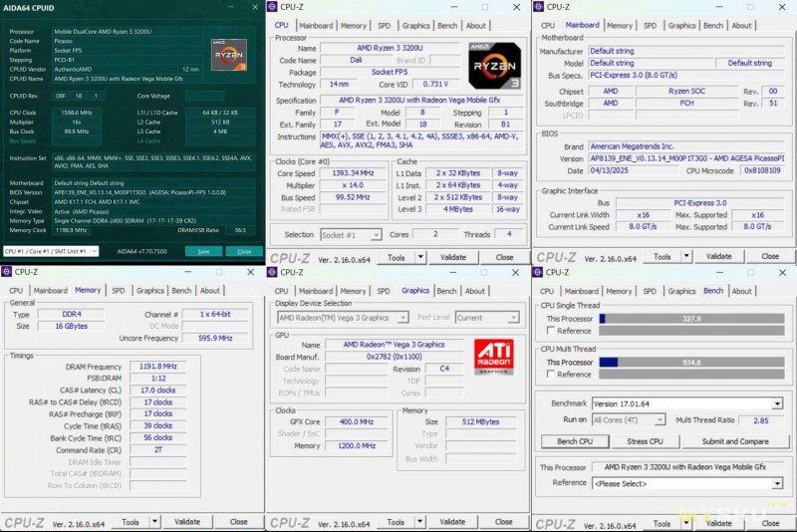
Task: Open the AMD Radeon Vega 3 display device dropdown
Action: click(x=343, y=318)
